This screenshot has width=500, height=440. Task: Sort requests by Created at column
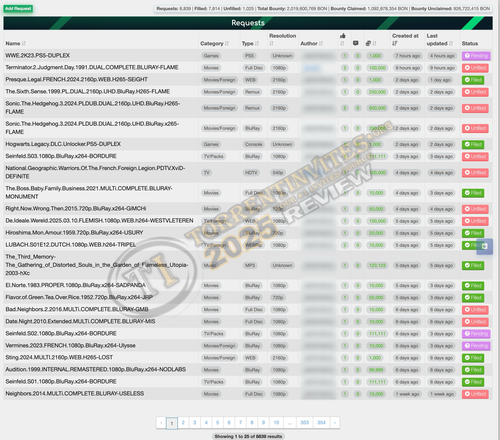[405, 39]
